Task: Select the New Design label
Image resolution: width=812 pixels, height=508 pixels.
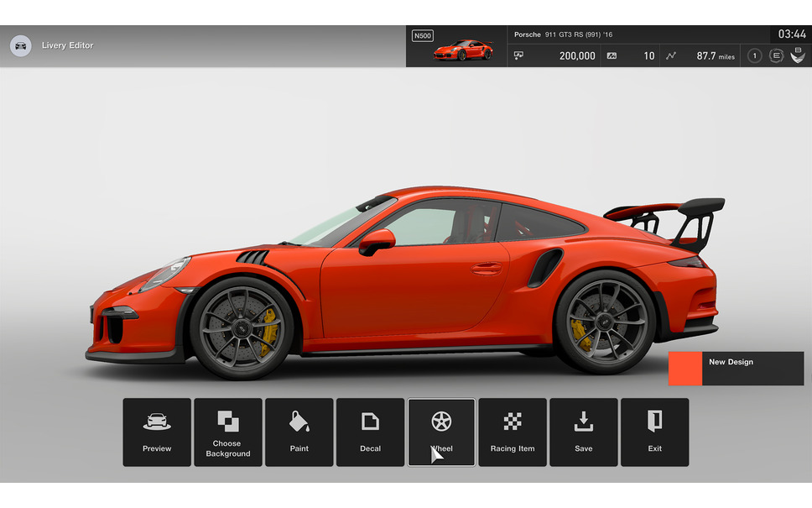Action: tap(731, 362)
